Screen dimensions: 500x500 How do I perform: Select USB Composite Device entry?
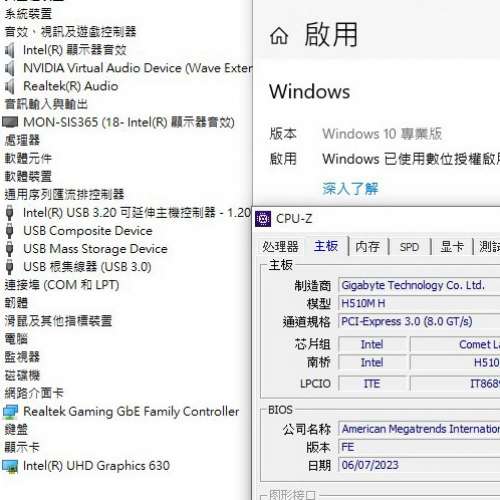click(88, 231)
